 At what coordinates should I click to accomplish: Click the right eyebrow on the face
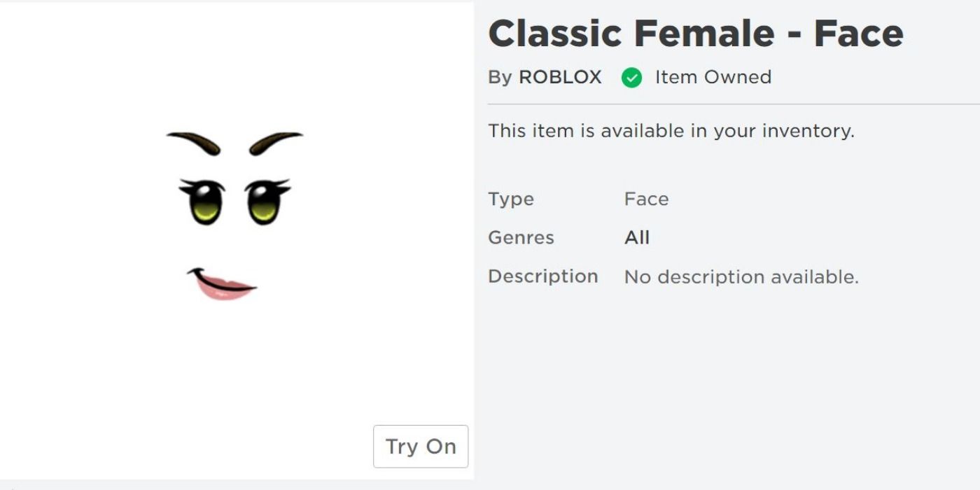coord(276,142)
